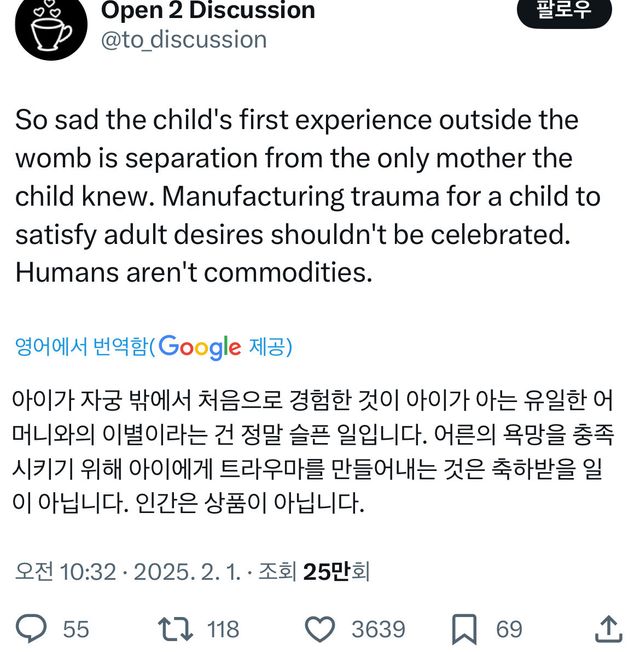Click the 118 reposts count
The width and height of the screenshot is (640, 652).
[223, 629]
